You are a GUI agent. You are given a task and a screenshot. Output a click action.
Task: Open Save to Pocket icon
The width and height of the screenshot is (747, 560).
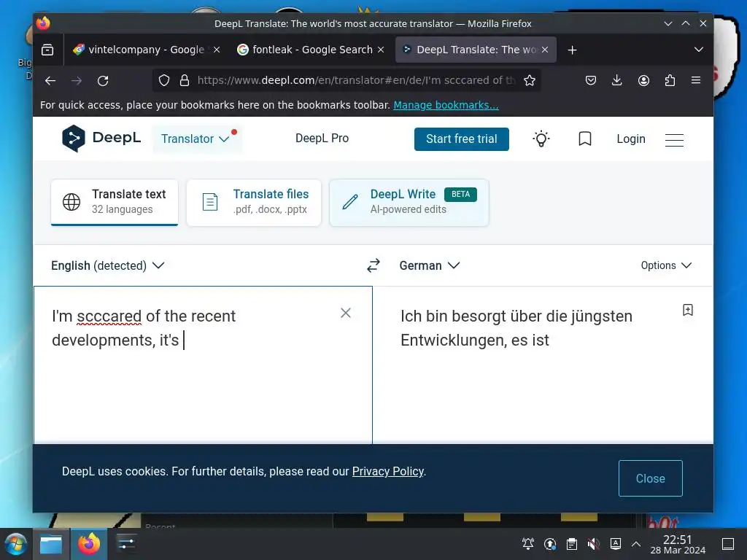tap(591, 80)
